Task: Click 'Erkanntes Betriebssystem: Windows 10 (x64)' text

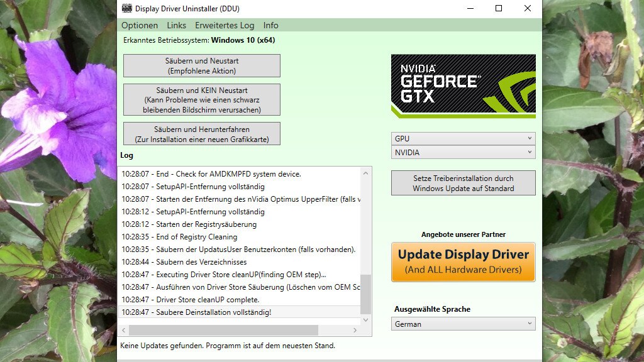Action: (199, 40)
